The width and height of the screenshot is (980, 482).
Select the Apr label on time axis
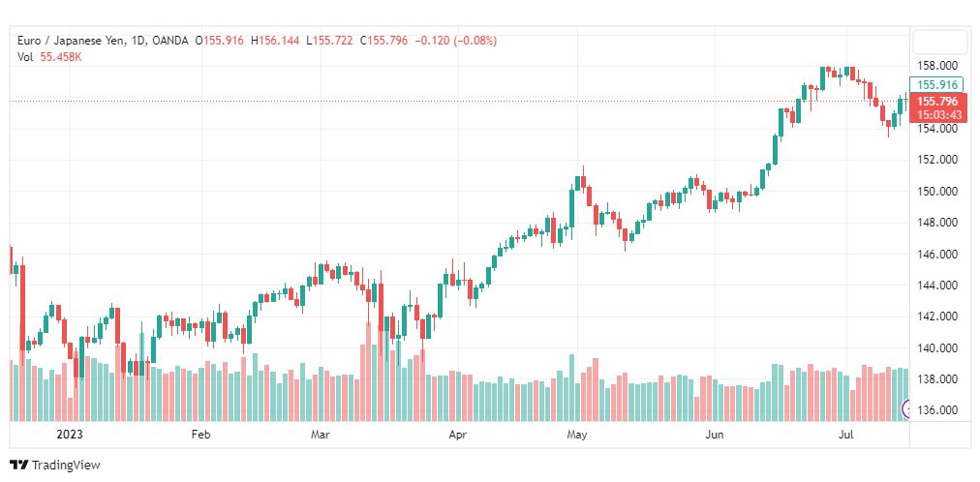[x=458, y=435]
